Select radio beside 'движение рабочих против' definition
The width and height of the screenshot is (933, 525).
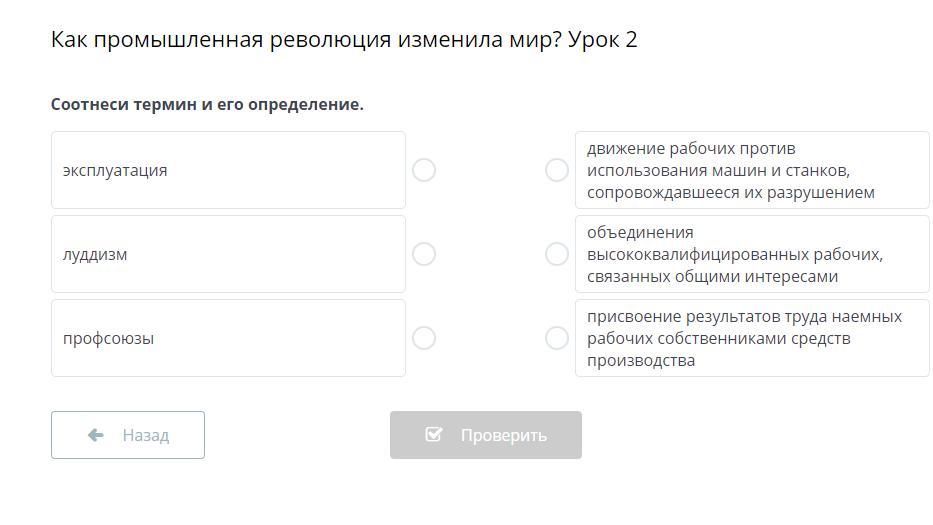pyautogui.click(x=557, y=170)
